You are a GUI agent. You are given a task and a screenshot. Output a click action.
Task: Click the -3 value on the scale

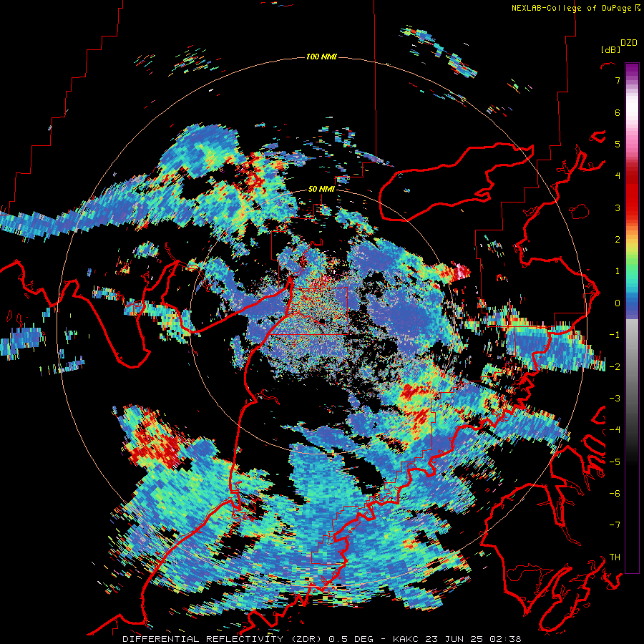[615, 399]
